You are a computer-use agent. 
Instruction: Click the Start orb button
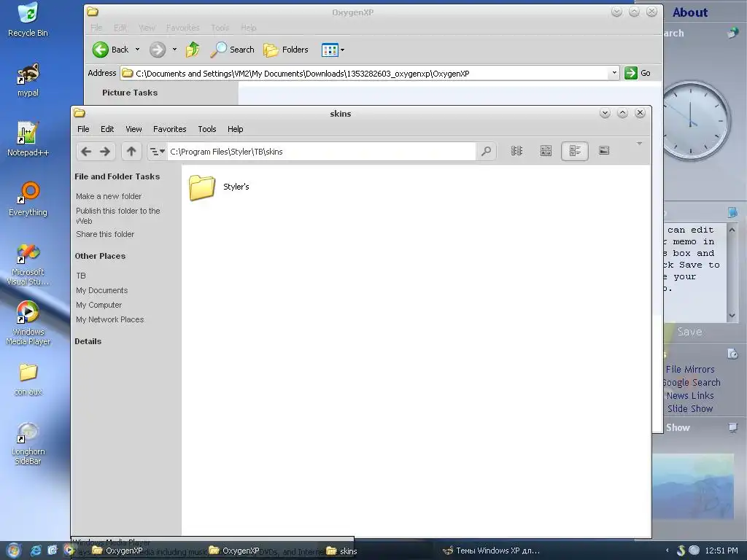click(x=13, y=551)
